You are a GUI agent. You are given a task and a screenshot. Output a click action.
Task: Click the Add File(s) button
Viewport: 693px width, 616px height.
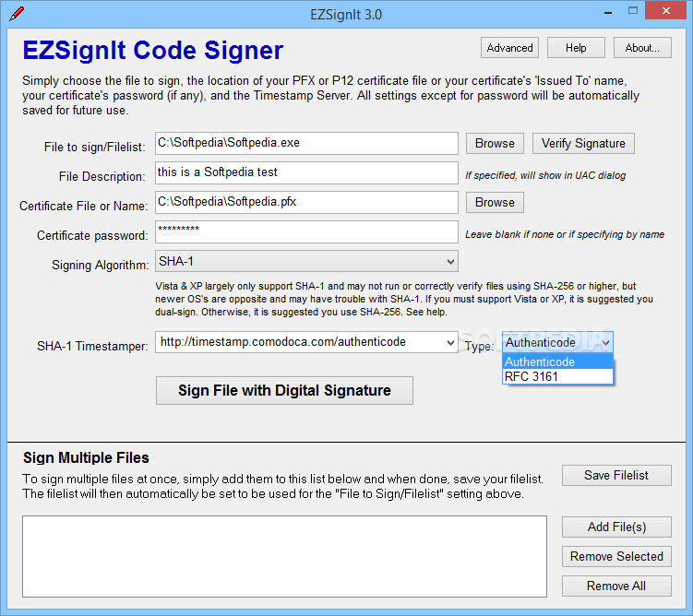616,527
